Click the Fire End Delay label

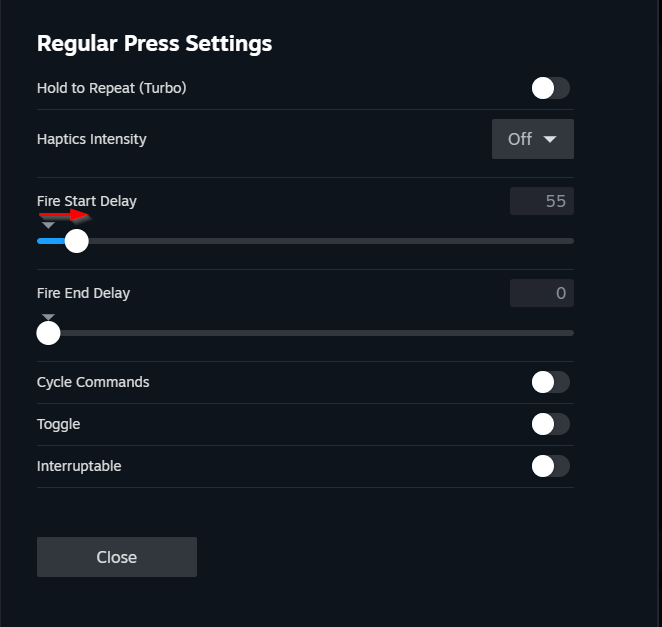84,293
